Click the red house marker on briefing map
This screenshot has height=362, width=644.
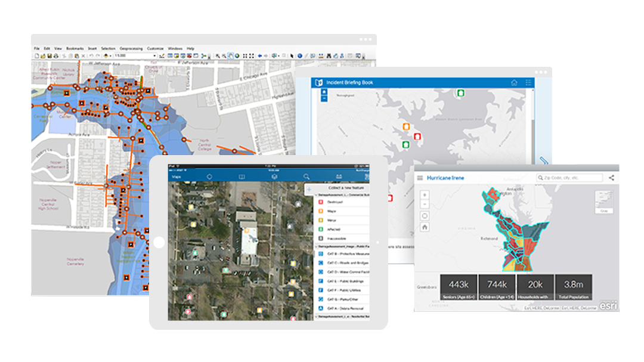pos(417,137)
